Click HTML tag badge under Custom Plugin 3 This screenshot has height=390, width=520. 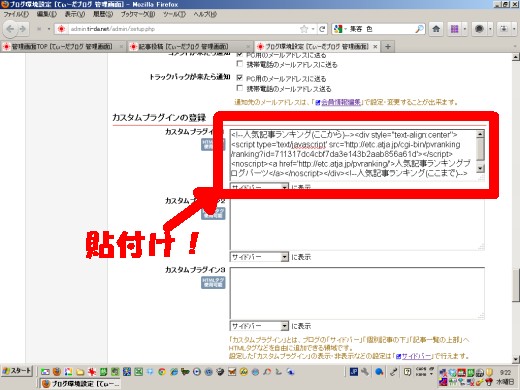tap(213, 282)
